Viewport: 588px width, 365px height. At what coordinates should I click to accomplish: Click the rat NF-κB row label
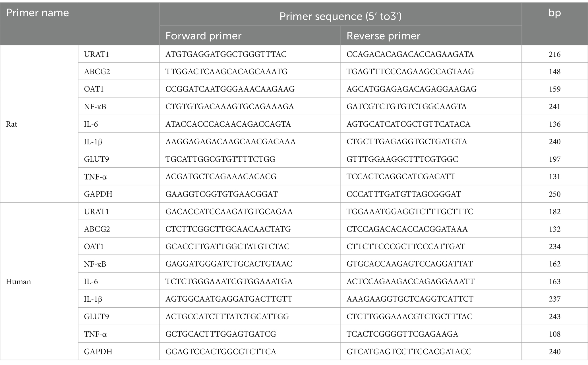pos(95,107)
